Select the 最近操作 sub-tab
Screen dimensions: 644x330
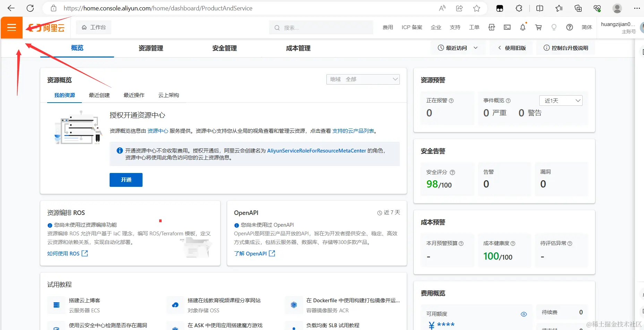(134, 95)
